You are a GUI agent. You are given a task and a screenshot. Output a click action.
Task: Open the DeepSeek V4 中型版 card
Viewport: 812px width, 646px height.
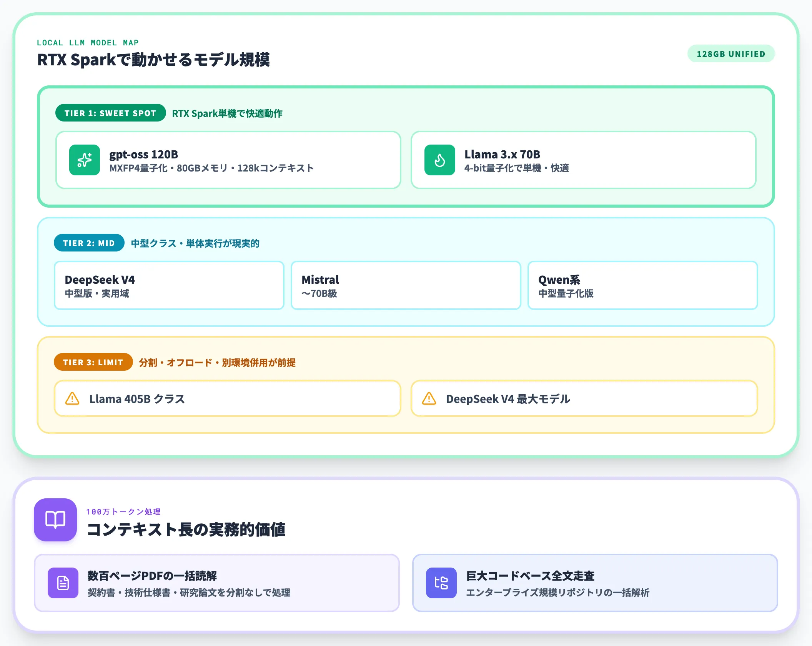click(169, 285)
